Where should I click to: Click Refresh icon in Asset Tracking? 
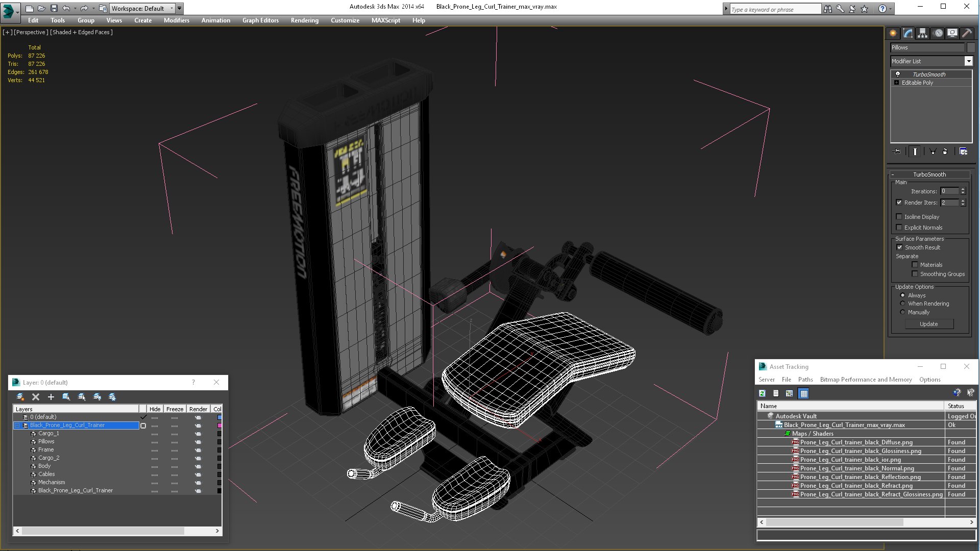tap(762, 393)
